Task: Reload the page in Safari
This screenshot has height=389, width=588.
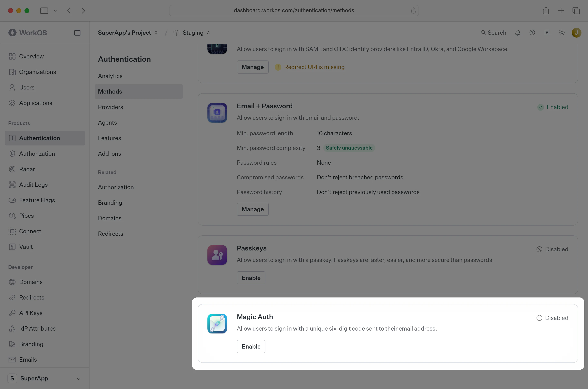Action: tap(413, 11)
